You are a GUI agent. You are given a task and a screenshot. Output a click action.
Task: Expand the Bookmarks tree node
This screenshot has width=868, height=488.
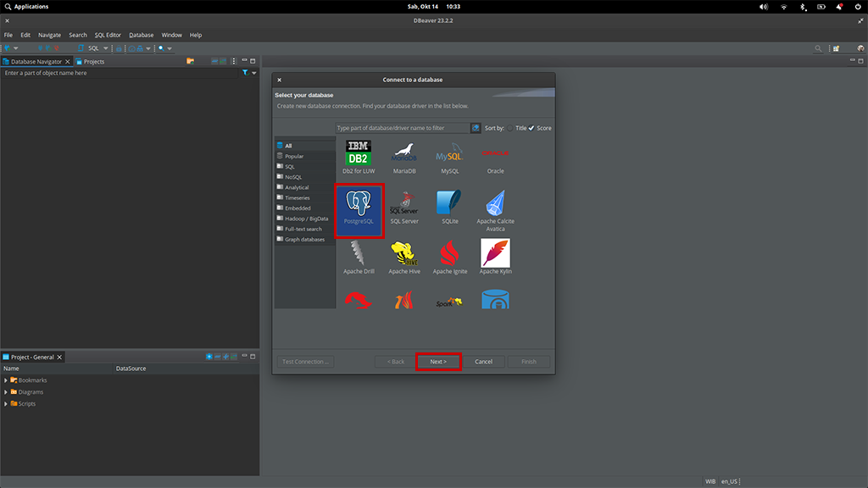6,380
